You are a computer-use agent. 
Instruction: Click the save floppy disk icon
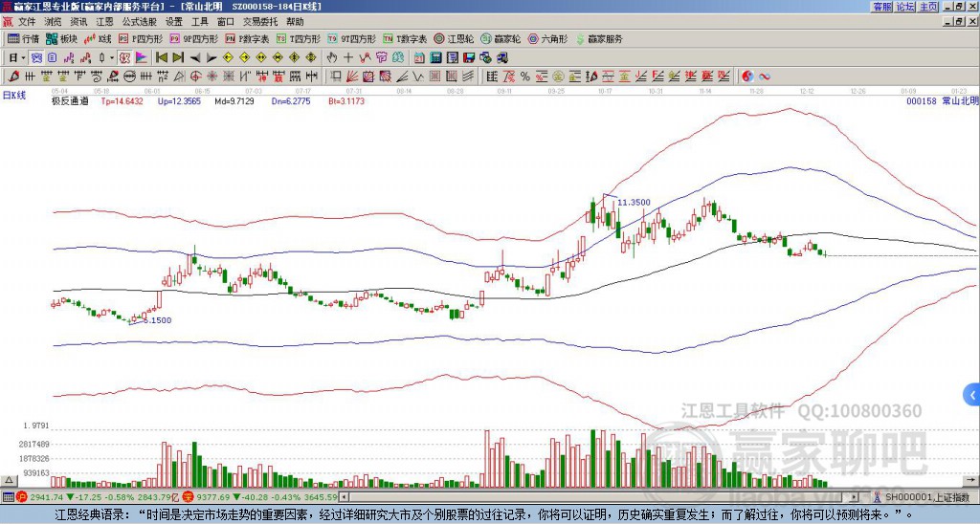(x=469, y=58)
